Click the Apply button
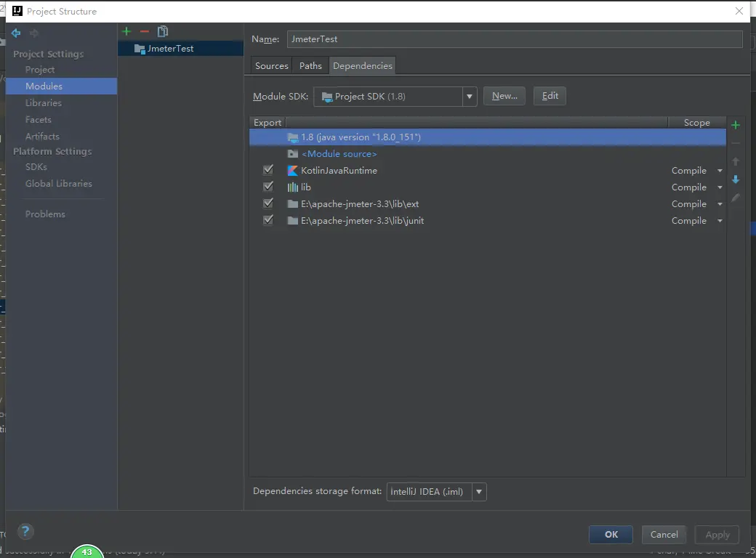The width and height of the screenshot is (756, 558). 717,535
